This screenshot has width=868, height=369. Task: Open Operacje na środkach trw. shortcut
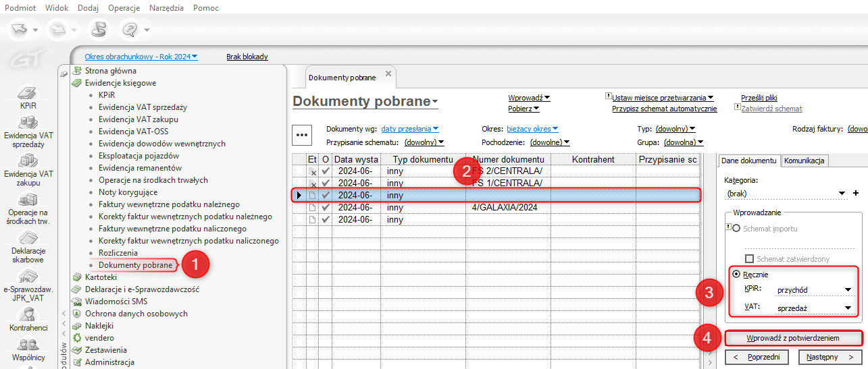[x=28, y=208]
